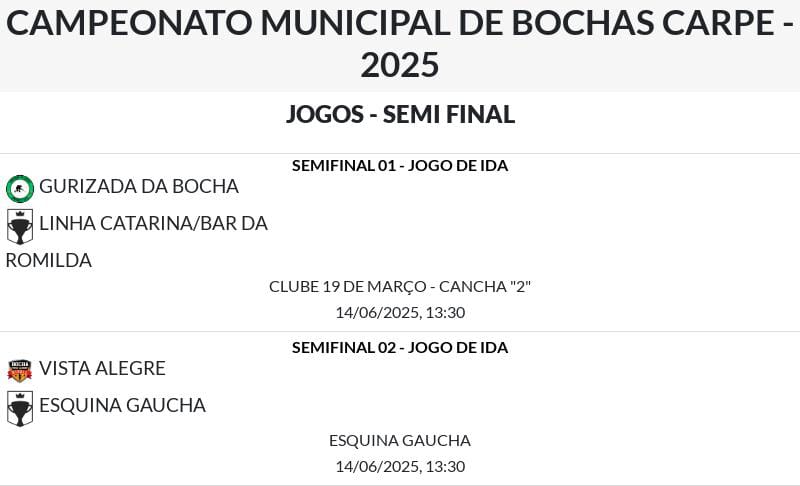Open the LINHA CATARINA/BAR DA team name

pos(153,223)
